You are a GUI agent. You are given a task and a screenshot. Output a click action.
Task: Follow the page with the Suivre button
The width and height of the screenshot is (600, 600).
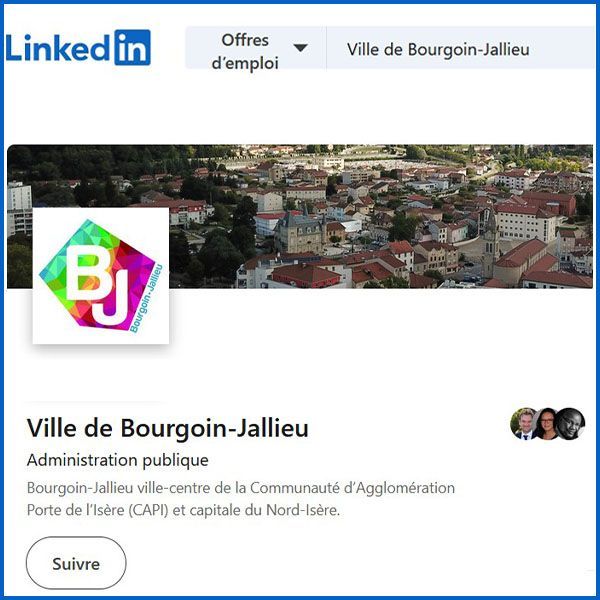(76, 563)
